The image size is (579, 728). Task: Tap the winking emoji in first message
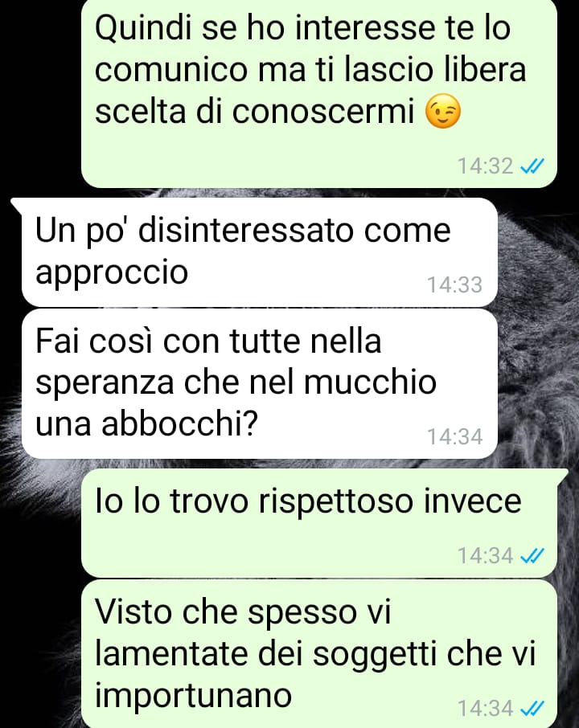point(444,111)
